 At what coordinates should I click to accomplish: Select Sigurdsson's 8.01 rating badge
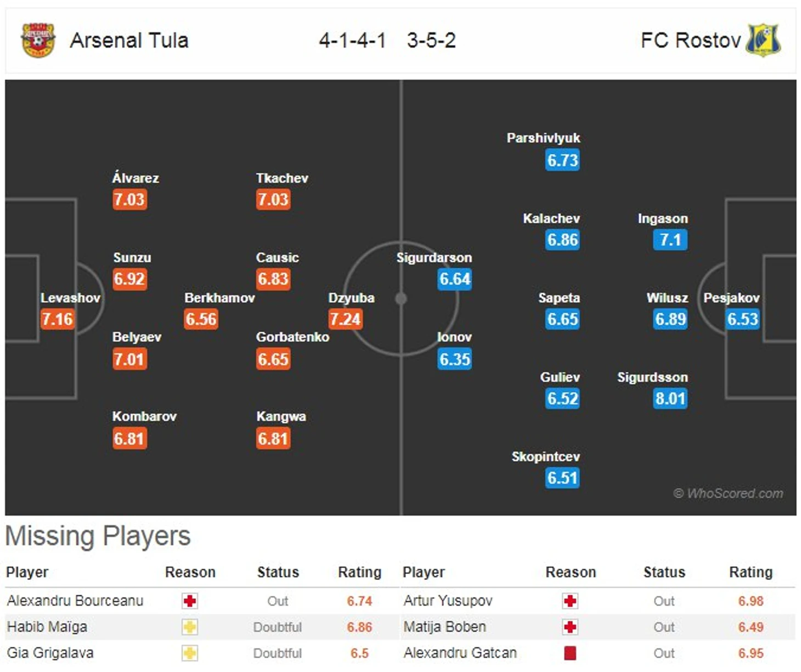tap(670, 398)
